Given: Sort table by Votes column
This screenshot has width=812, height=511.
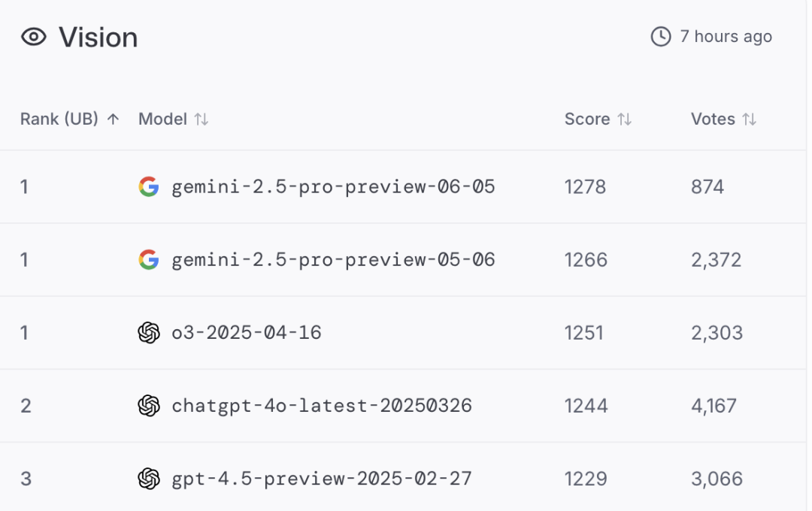Looking at the screenshot, I should (x=749, y=119).
